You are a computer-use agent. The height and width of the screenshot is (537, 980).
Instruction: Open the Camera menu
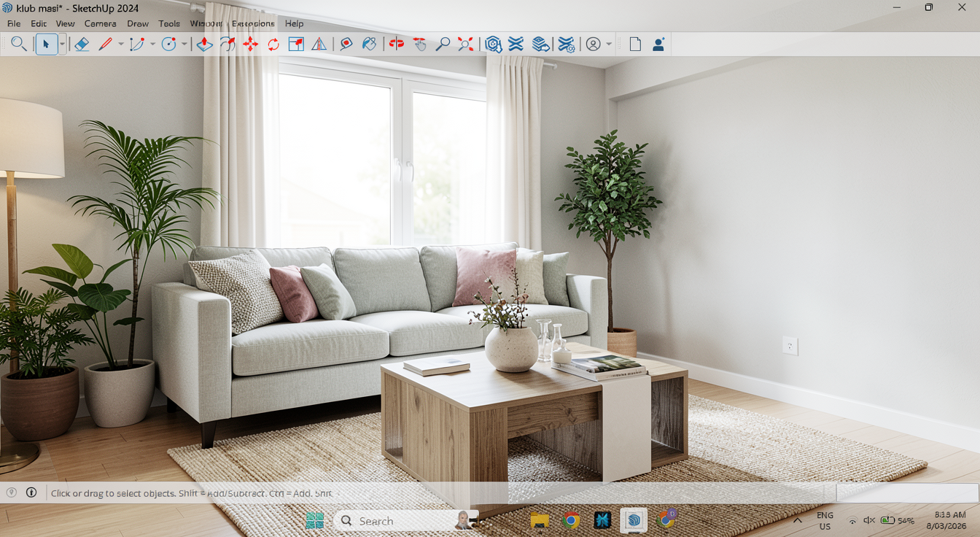pyautogui.click(x=100, y=23)
